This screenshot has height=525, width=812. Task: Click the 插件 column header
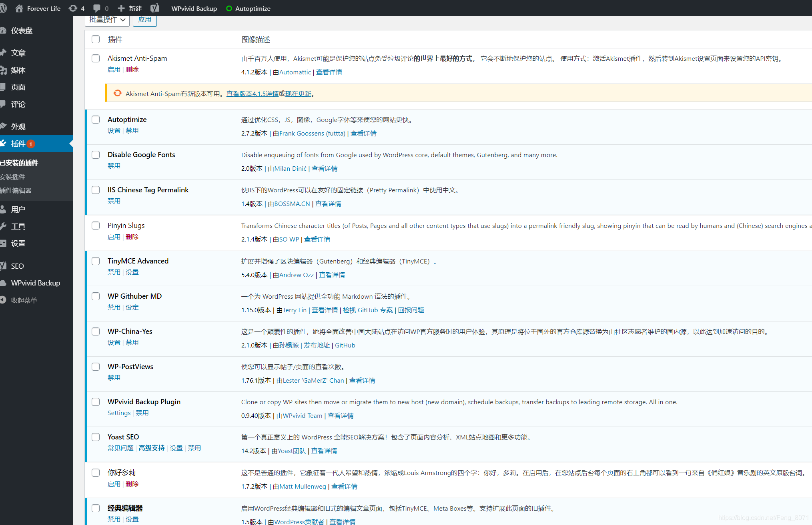pos(115,39)
